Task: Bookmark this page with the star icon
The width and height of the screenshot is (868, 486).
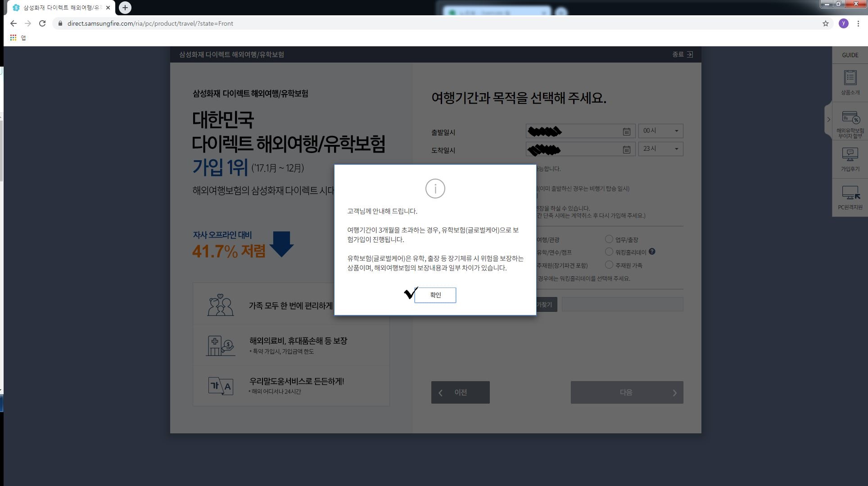Action: [x=826, y=23]
